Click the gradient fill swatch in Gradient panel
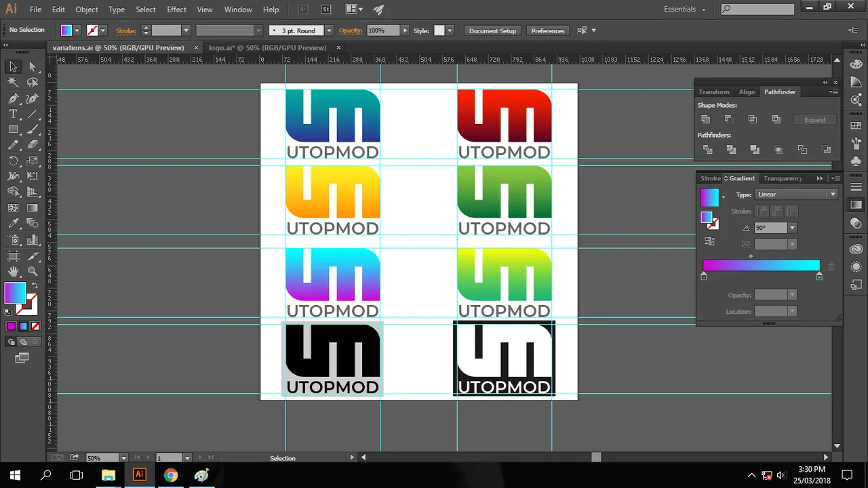Image resolution: width=868 pixels, height=488 pixels. pos(709,197)
